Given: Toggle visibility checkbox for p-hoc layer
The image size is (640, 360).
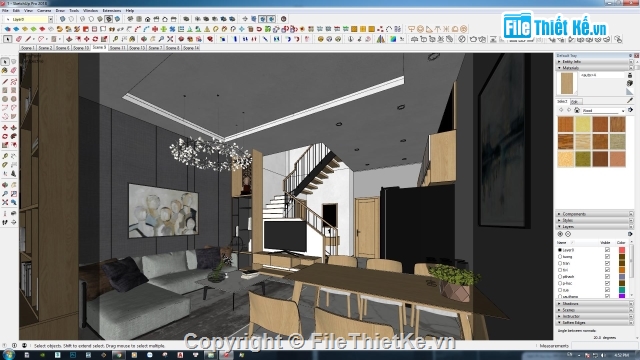Looking at the screenshot, I should click(607, 283).
